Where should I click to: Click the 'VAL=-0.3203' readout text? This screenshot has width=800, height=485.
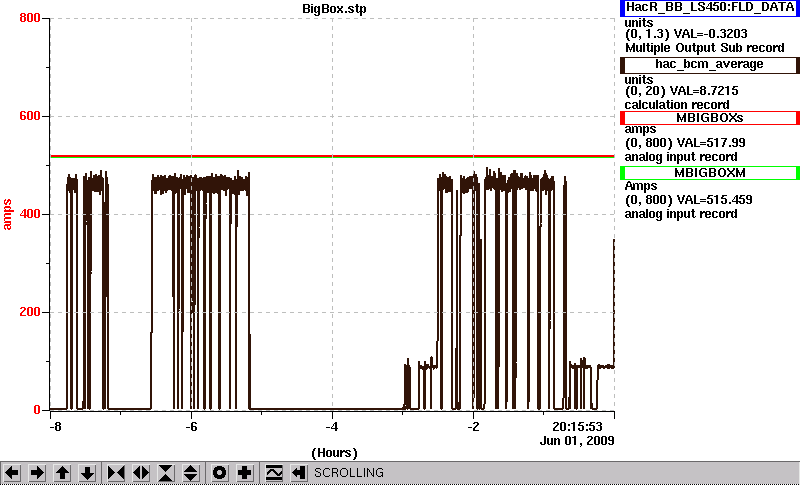(x=711, y=34)
